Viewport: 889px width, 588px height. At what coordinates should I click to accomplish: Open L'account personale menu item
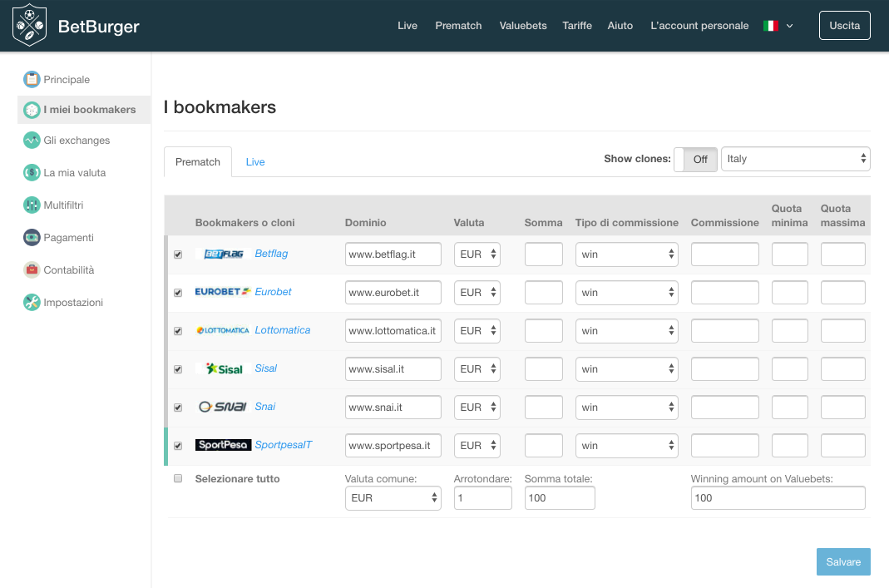pyautogui.click(x=699, y=26)
